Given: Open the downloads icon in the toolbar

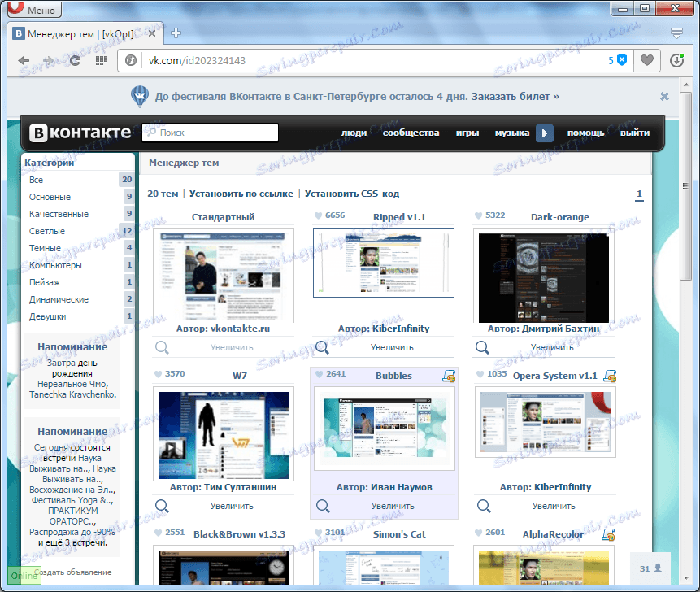Looking at the screenshot, I should (x=676, y=60).
